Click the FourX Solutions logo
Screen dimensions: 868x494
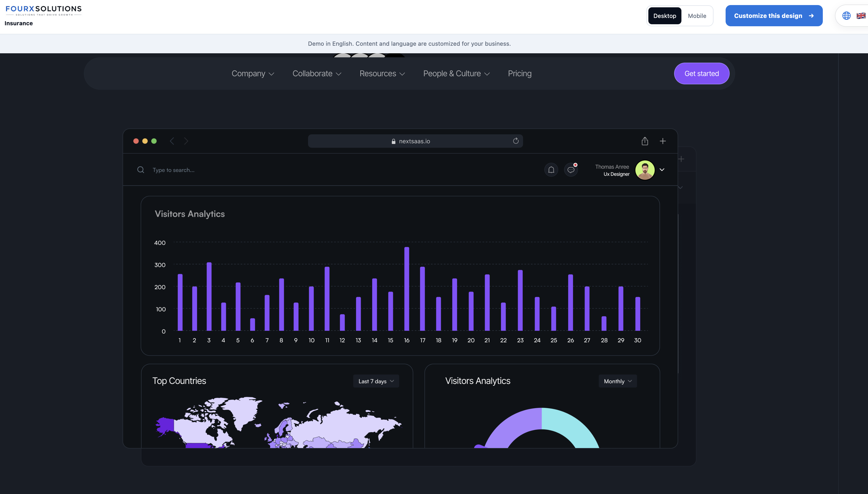click(x=43, y=11)
